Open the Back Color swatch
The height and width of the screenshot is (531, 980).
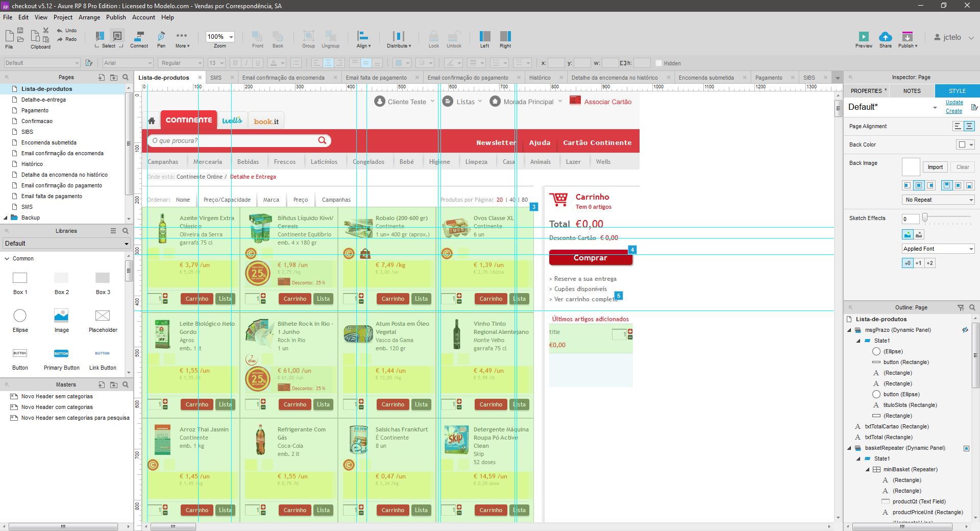965,144
